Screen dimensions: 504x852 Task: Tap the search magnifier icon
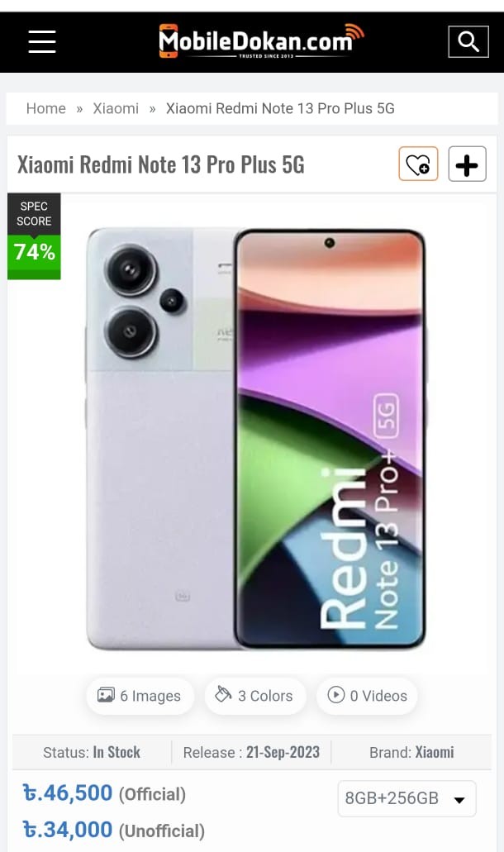[468, 41]
